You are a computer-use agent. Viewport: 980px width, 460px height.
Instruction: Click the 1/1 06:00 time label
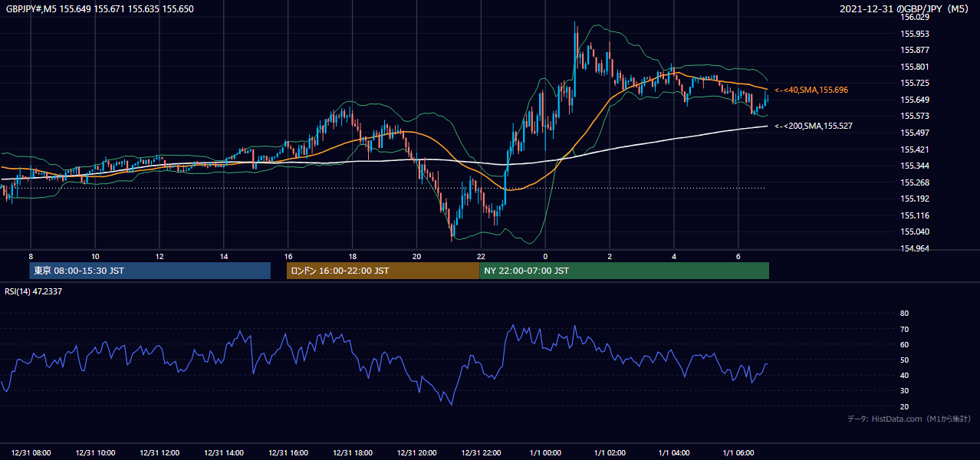[x=738, y=453]
